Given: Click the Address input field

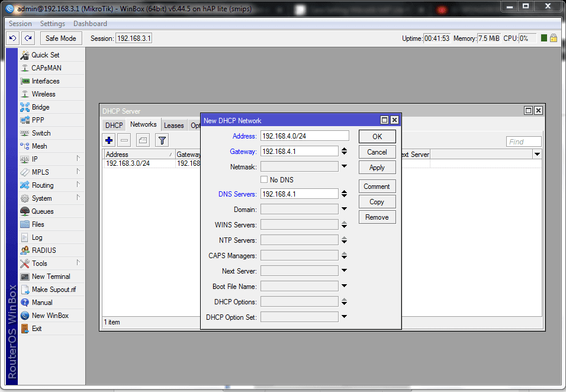Looking at the screenshot, I should click(x=305, y=136).
